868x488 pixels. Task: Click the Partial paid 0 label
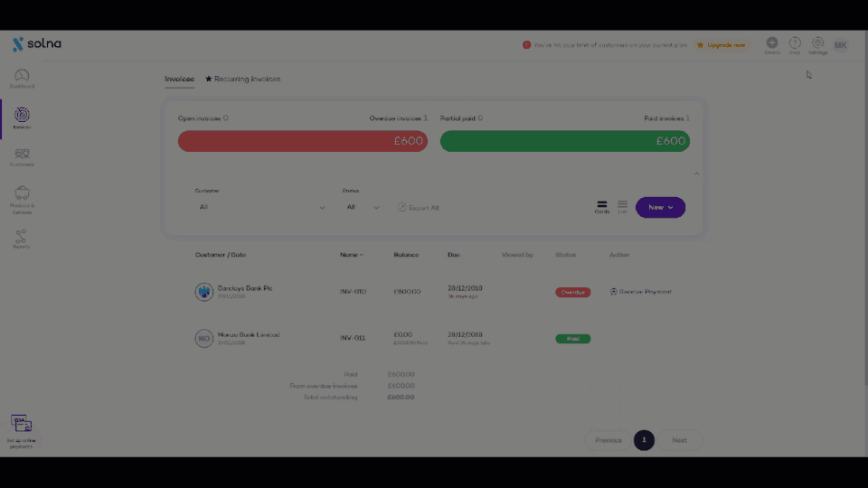coord(461,118)
